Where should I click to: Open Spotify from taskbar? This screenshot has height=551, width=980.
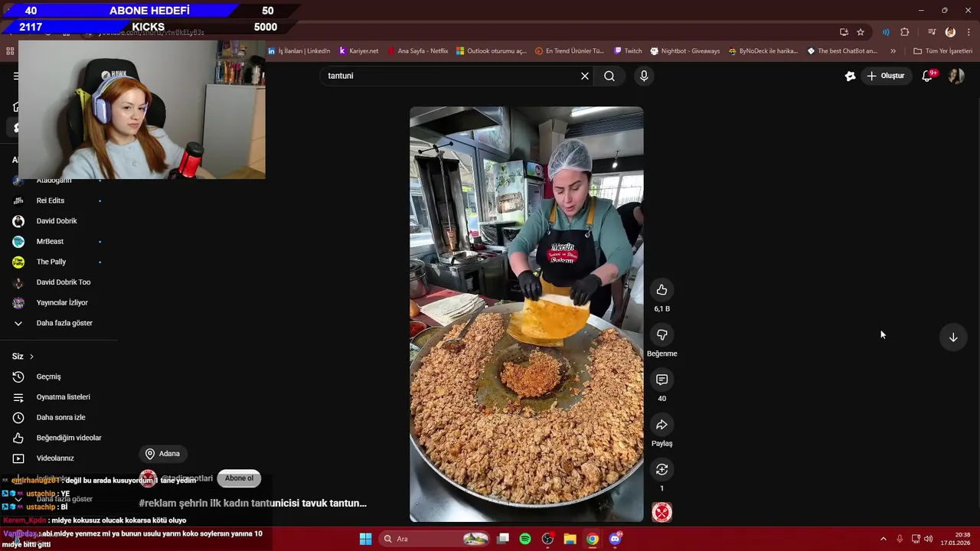[x=525, y=539]
